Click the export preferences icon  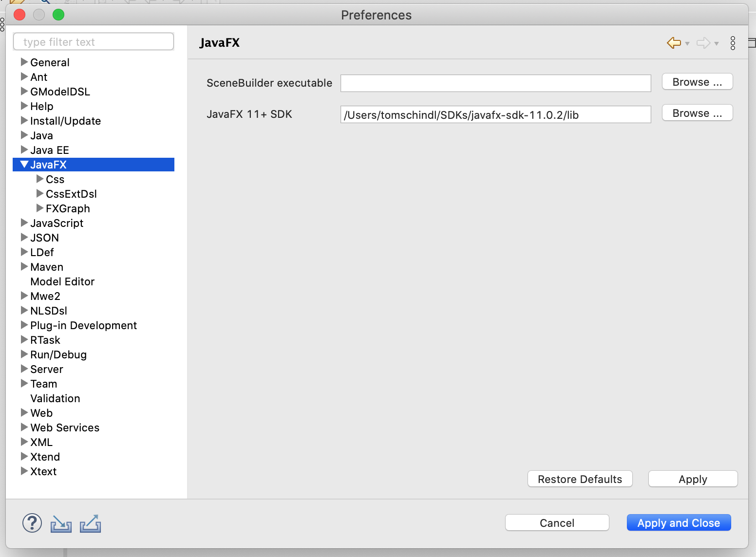[x=91, y=524]
